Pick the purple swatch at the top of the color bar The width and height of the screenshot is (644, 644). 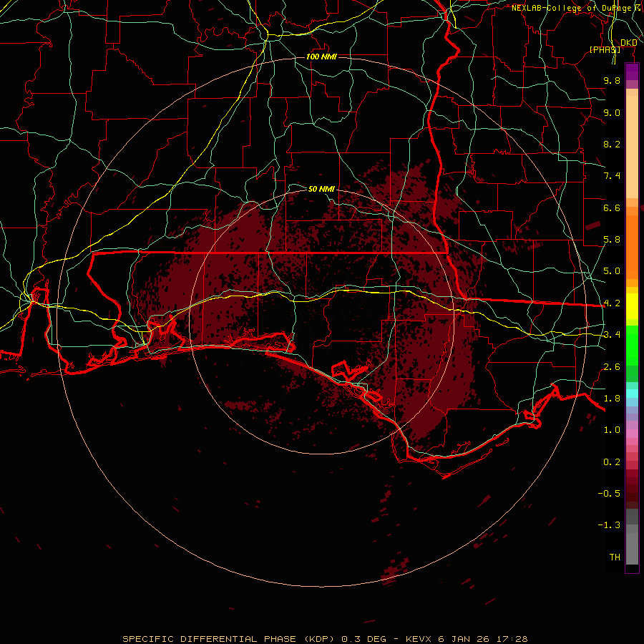[x=632, y=72]
